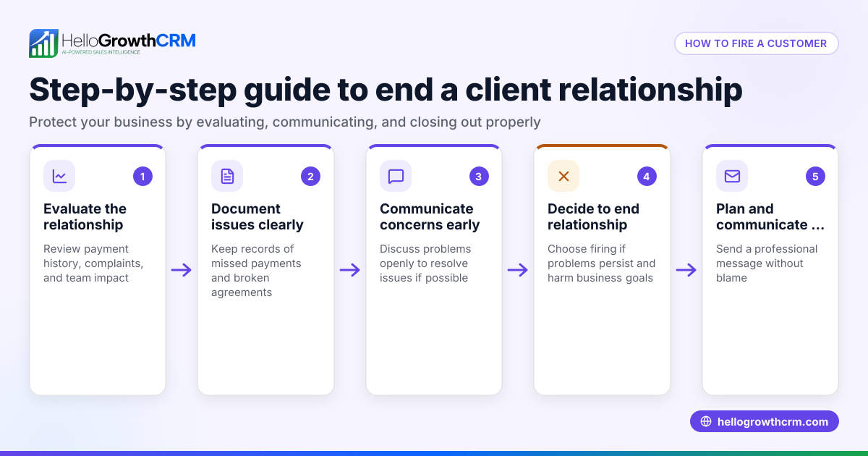
Task: Click the Keep records of missed payments text
Action: click(256, 271)
